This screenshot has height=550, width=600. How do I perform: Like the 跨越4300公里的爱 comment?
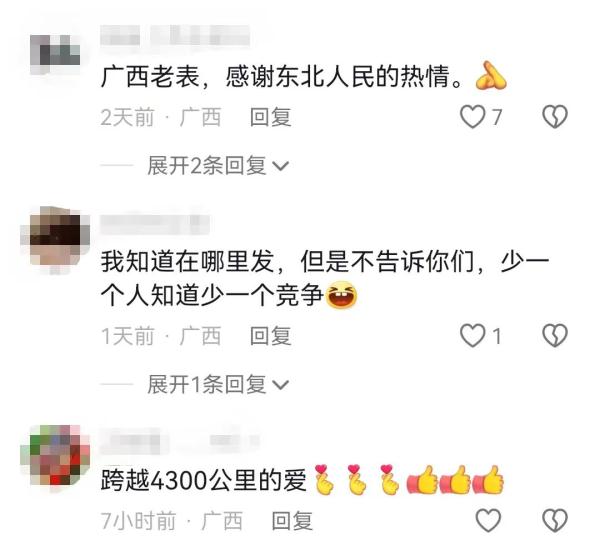coord(488,520)
